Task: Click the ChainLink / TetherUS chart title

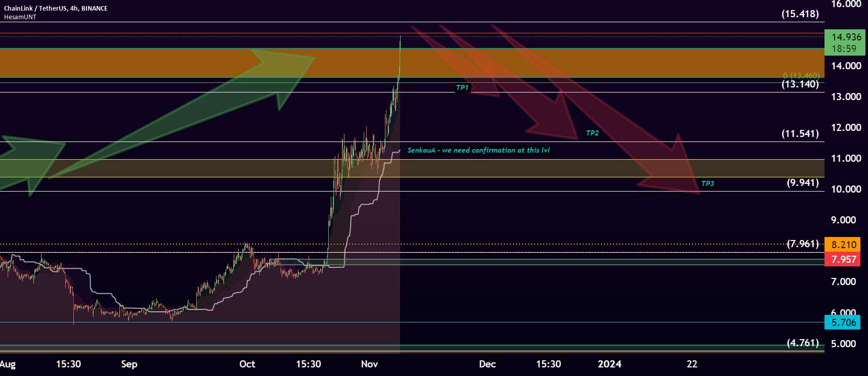Action: 56,8
